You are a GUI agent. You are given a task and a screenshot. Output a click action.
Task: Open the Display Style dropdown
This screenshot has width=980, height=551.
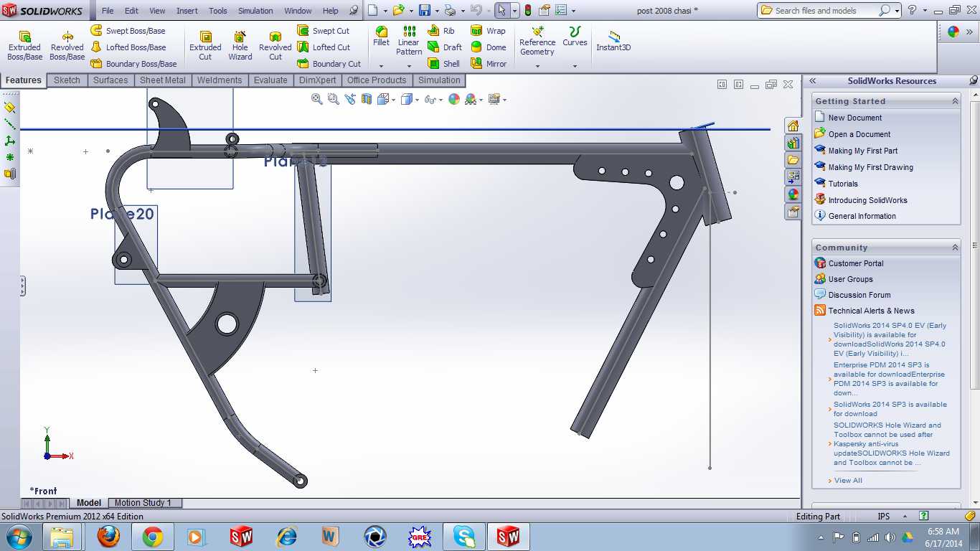(x=417, y=100)
